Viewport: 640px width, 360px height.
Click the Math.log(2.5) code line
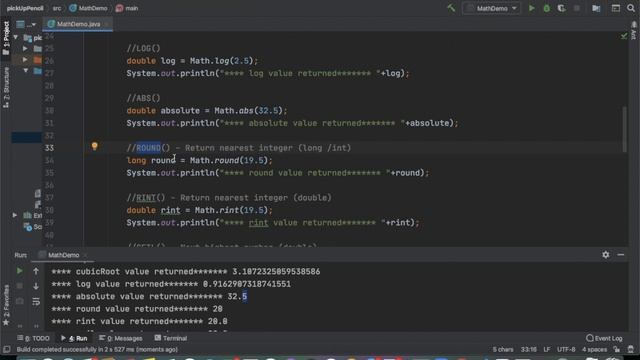[x=192, y=61]
